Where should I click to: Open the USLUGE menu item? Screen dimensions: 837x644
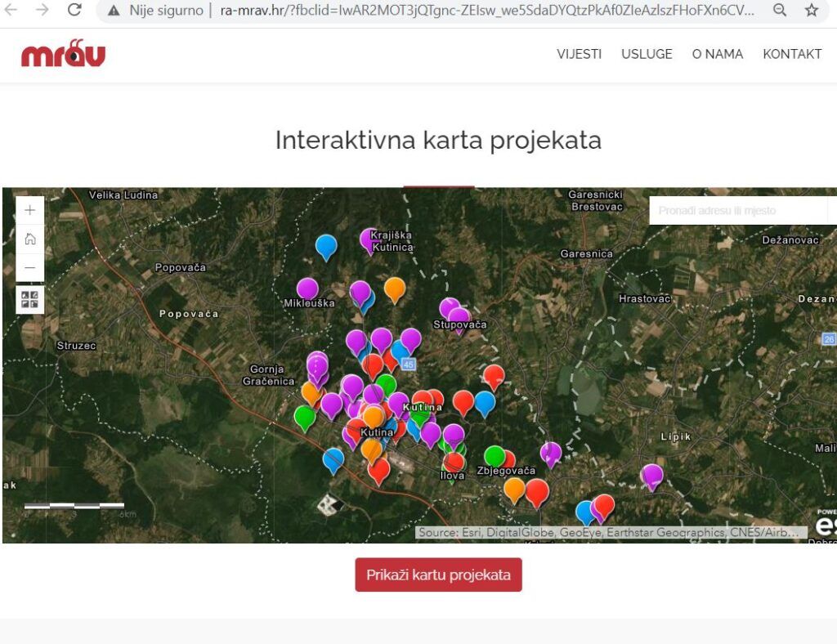pyautogui.click(x=647, y=54)
